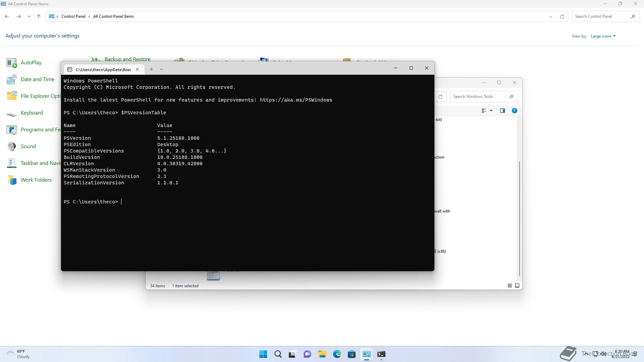Open weather widget showing 69°F Cloudy
The height and width of the screenshot is (362, 644).
pyautogui.click(x=18, y=354)
